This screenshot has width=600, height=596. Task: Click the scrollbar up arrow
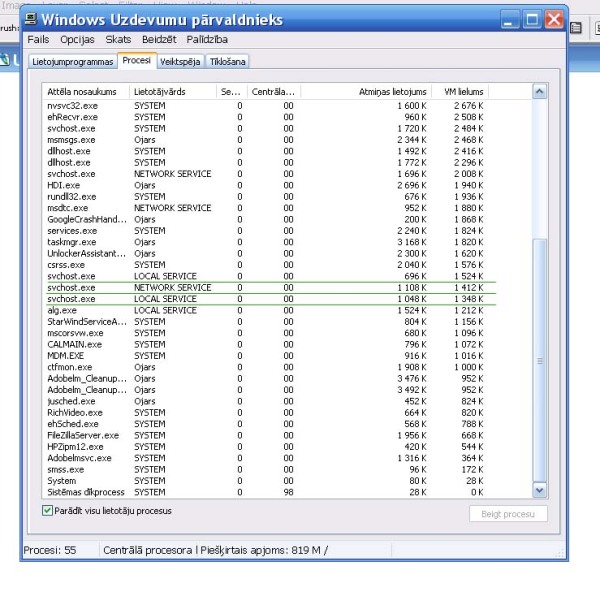tap(540, 91)
